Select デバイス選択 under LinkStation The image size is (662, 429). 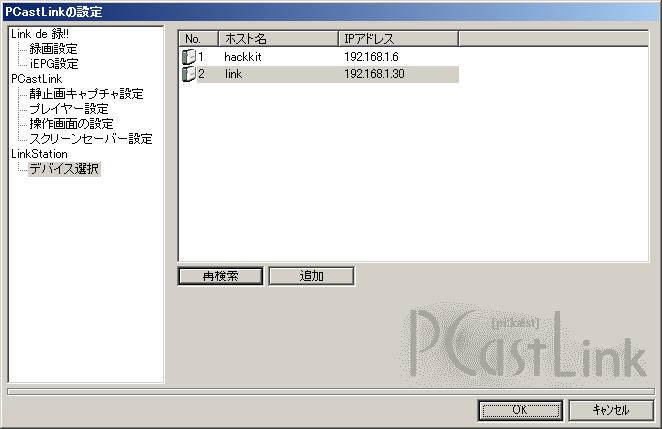tap(64, 169)
